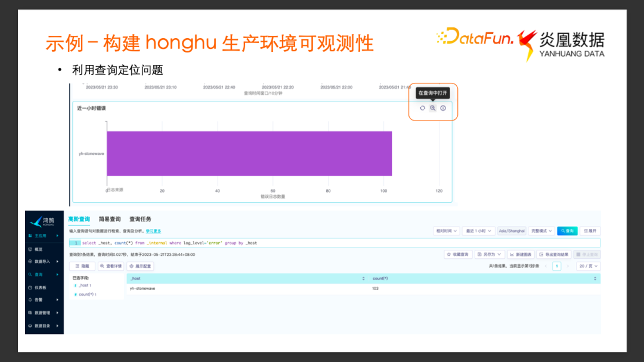Click the refresh icon on the 近一小时错误 panel
The height and width of the screenshot is (362, 644).
point(422,108)
